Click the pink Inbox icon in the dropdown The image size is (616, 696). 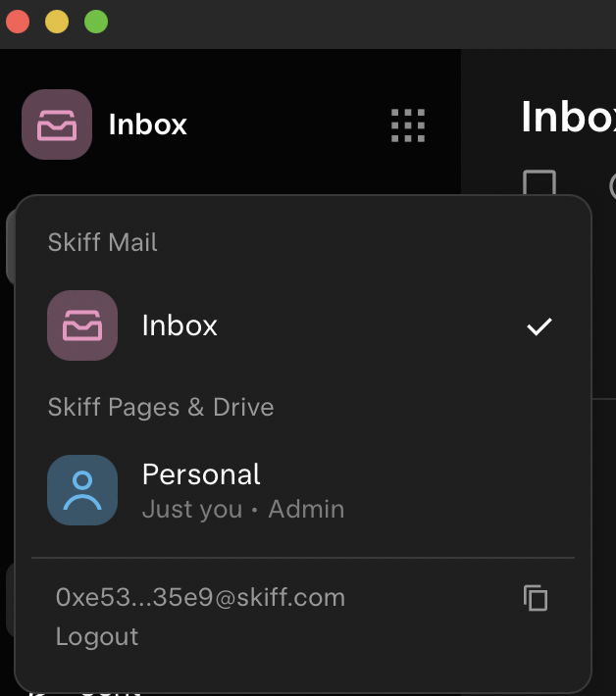pyautogui.click(x=82, y=325)
